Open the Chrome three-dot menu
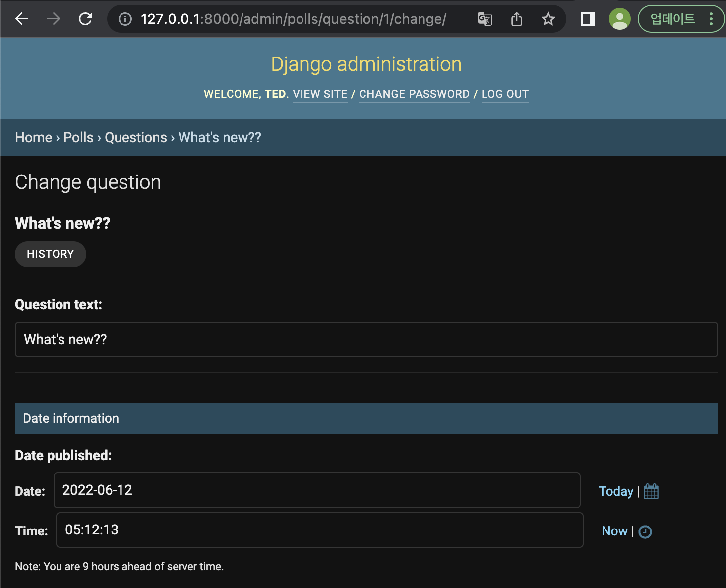This screenshot has width=726, height=588. (711, 19)
